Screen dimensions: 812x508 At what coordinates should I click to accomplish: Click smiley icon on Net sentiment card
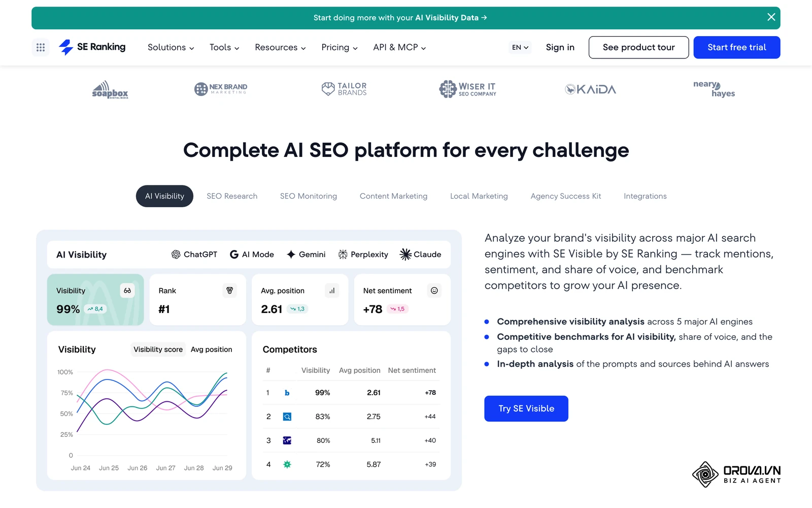tap(434, 291)
